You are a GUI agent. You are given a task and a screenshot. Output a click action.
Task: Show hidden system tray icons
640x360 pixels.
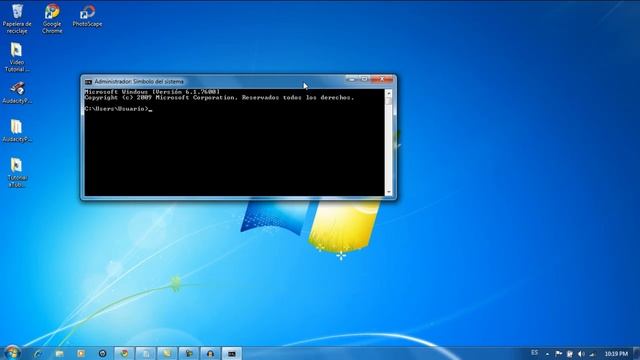tap(547, 354)
